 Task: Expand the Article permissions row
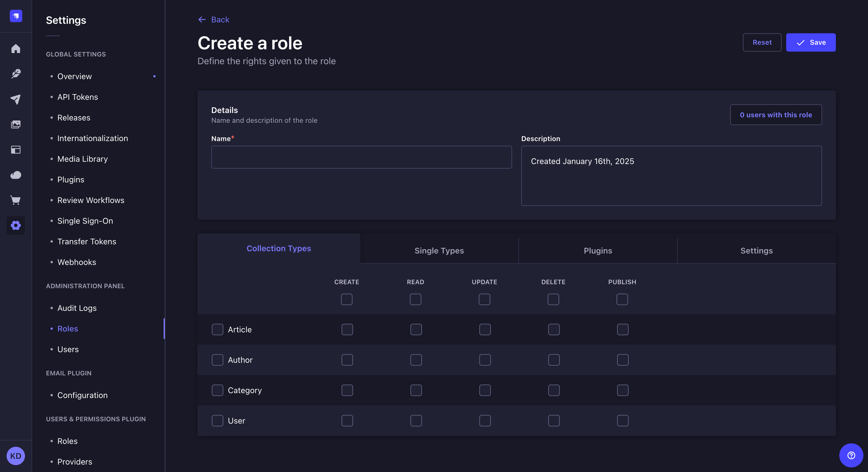240,329
